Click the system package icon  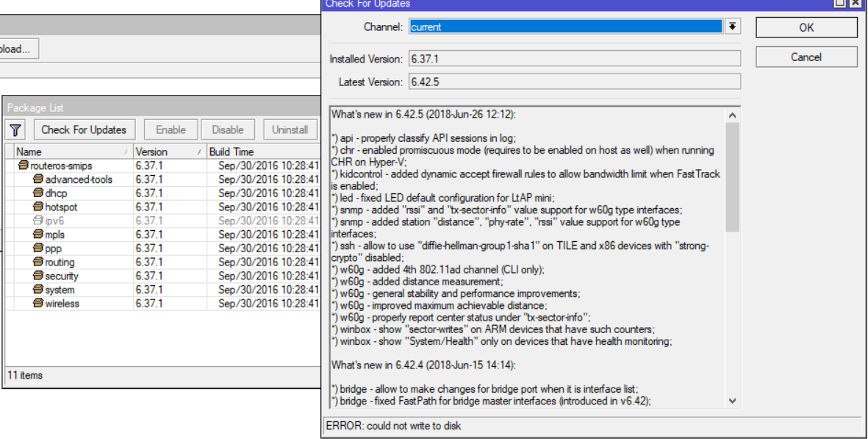click(x=38, y=290)
